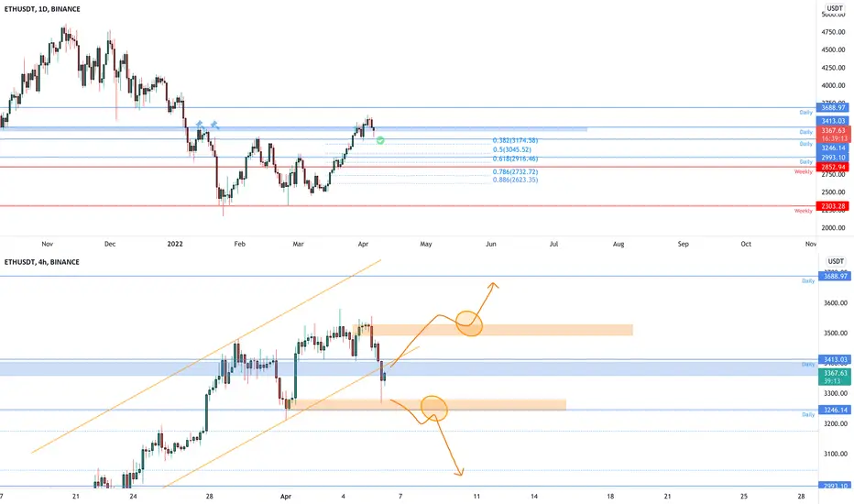Click the Daily label under 3688.97 in 4h chart
Screen dimensions: 854x504
[x=807, y=281]
